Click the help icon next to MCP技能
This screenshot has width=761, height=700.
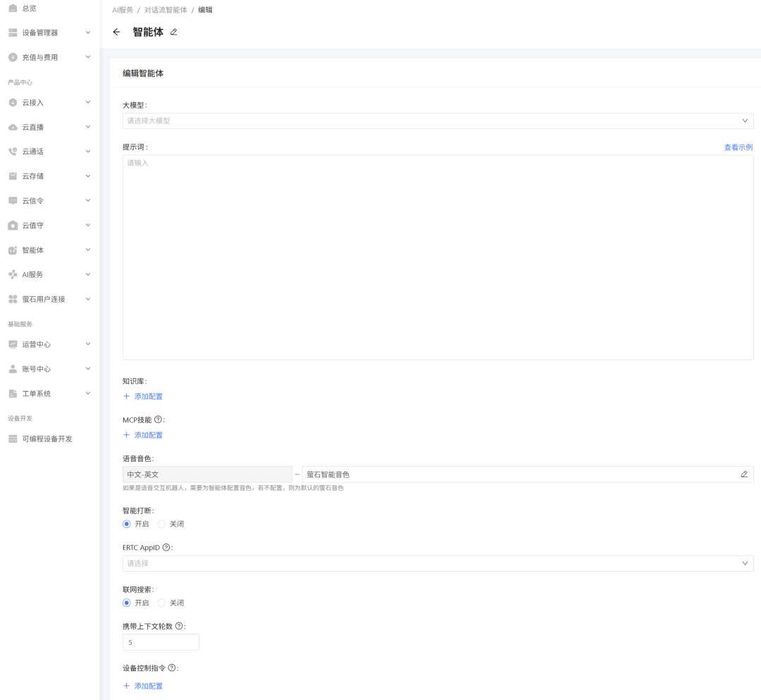coord(158,419)
